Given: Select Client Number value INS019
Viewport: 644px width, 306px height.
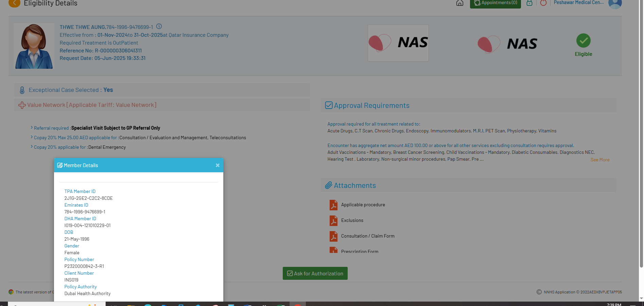Looking at the screenshot, I should (x=71, y=280).
